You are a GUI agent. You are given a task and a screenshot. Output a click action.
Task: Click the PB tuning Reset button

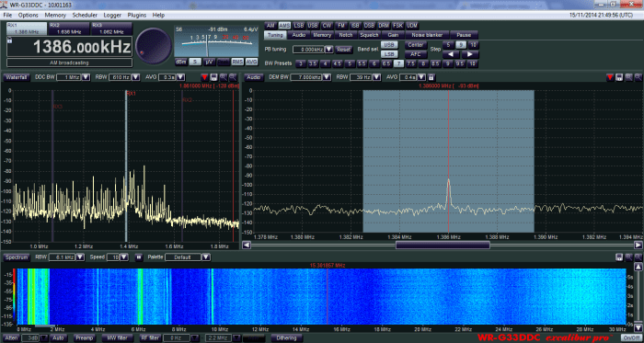(x=344, y=50)
